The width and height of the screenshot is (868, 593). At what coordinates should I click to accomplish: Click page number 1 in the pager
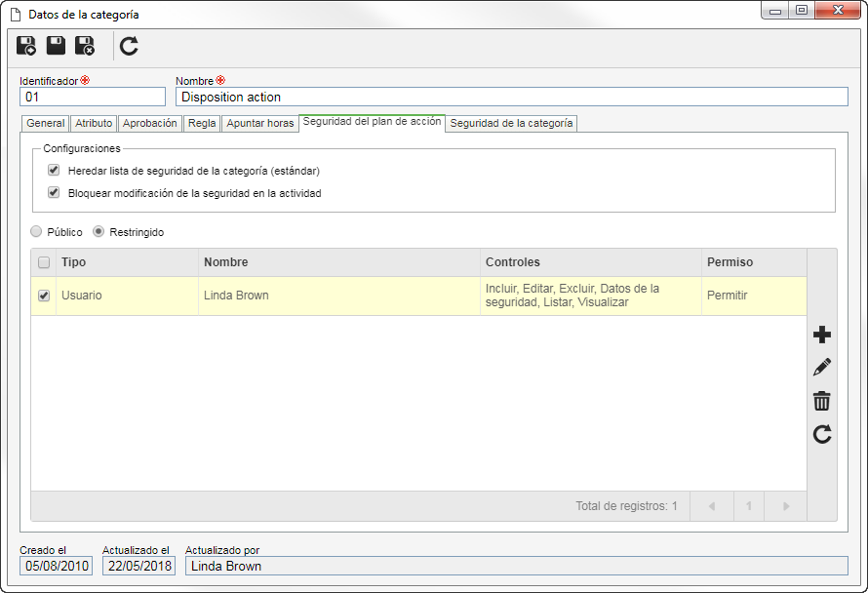click(749, 506)
